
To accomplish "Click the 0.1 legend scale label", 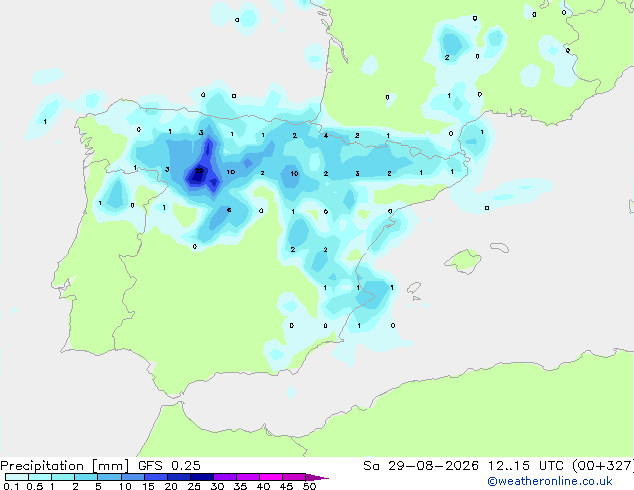I will coord(11,486).
